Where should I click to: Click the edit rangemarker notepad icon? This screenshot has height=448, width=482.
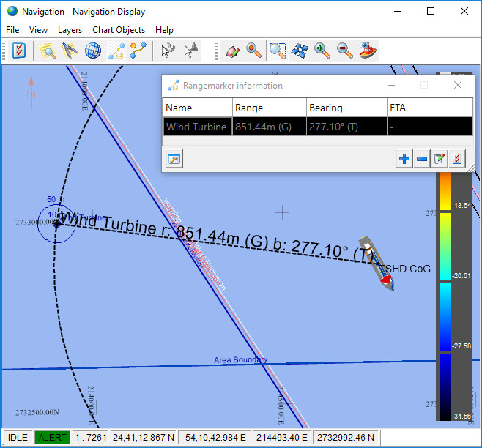(x=440, y=159)
